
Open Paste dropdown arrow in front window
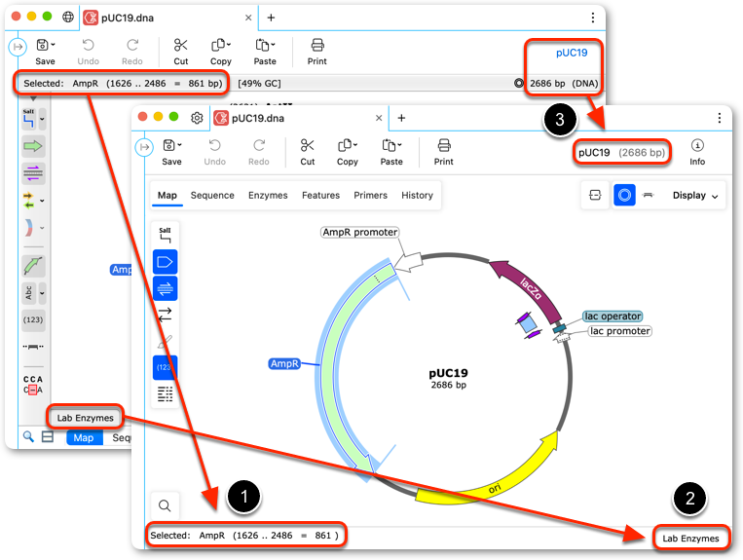[x=399, y=145]
